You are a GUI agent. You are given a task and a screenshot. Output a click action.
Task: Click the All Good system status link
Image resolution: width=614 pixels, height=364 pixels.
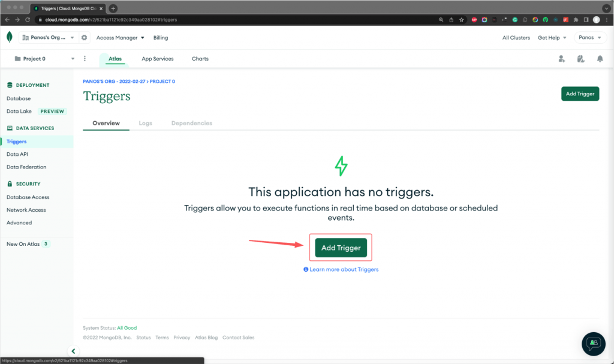[127, 328]
